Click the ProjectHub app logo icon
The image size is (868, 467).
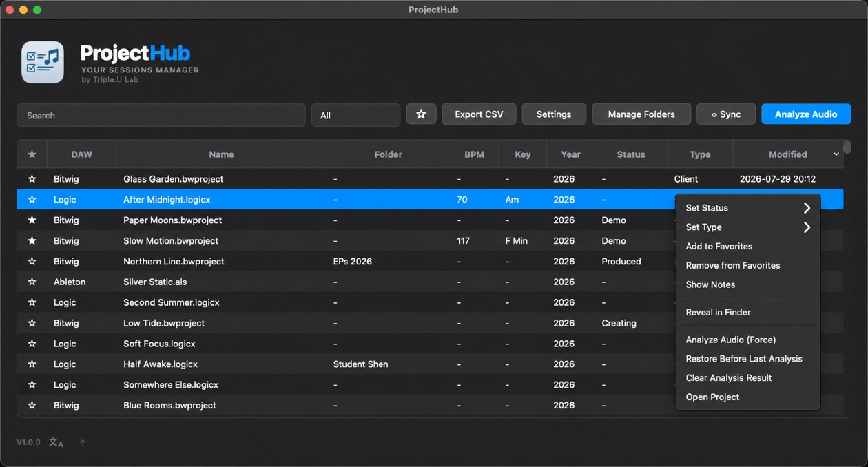point(43,62)
